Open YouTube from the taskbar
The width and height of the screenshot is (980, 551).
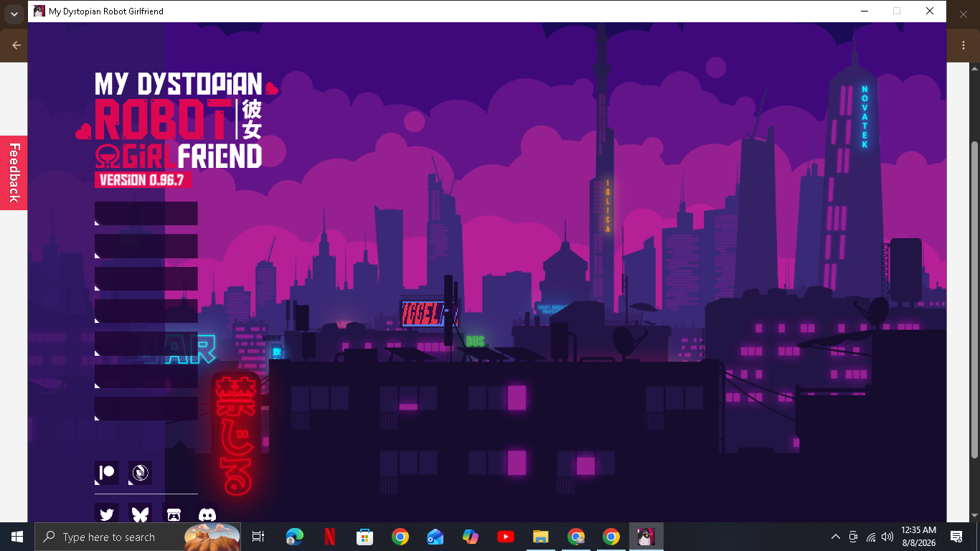(506, 537)
